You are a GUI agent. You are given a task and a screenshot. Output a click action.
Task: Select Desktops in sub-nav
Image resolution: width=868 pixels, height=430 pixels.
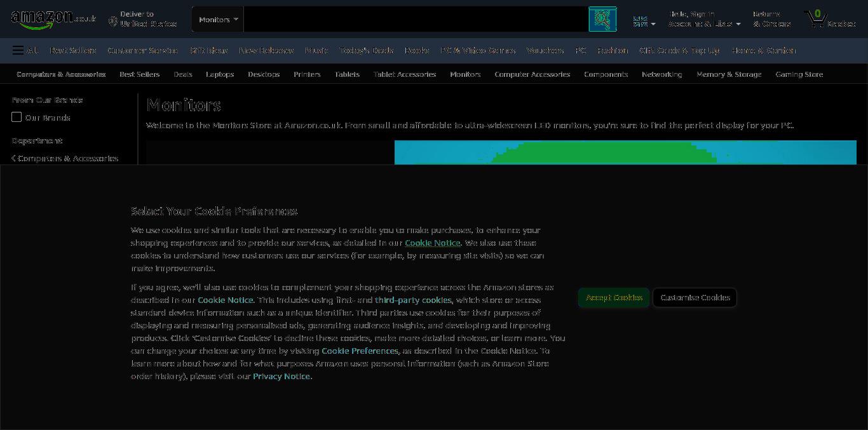point(264,74)
